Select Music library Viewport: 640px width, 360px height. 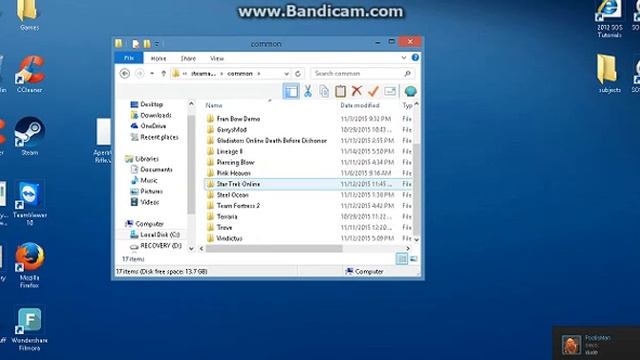[149, 180]
